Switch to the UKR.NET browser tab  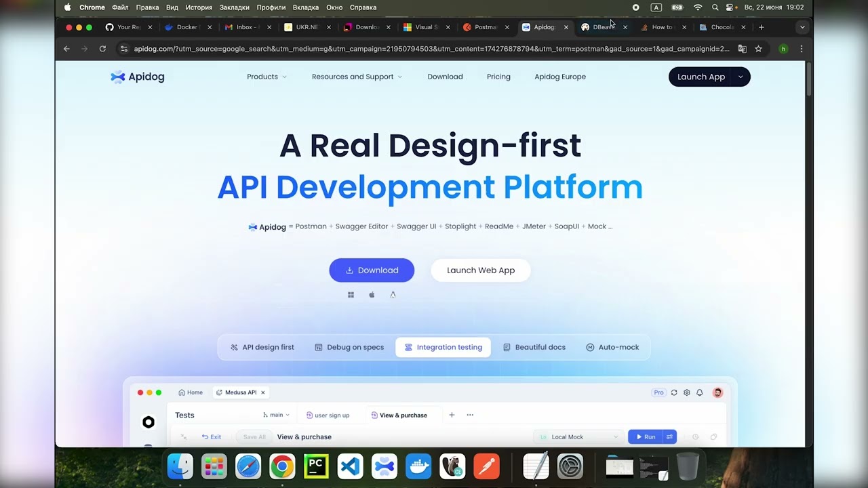(x=307, y=27)
